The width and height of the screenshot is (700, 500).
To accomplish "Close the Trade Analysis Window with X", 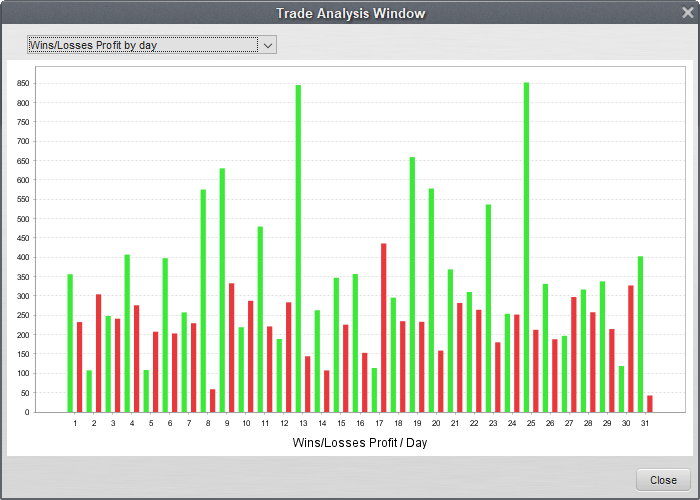I will 688,12.
